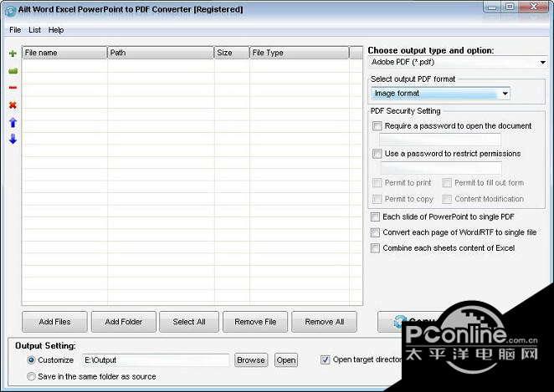
Task: Click the open-document password field
Action: point(440,140)
